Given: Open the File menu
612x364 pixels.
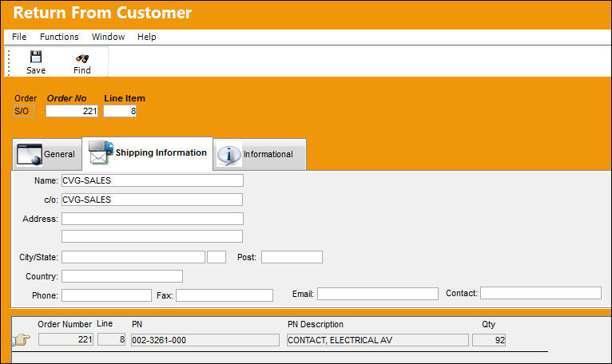Looking at the screenshot, I should [x=19, y=37].
